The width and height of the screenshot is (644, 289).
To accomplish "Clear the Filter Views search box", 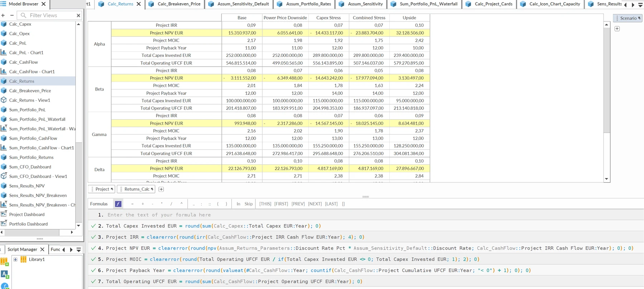I will [x=78, y=15].
